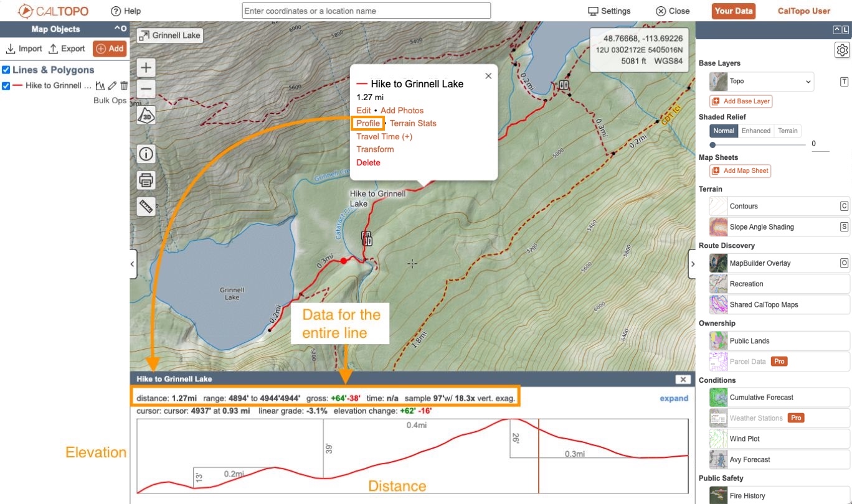Screen dimensions: 852x504
Task: Click the location search field
Action: (366, 11)
